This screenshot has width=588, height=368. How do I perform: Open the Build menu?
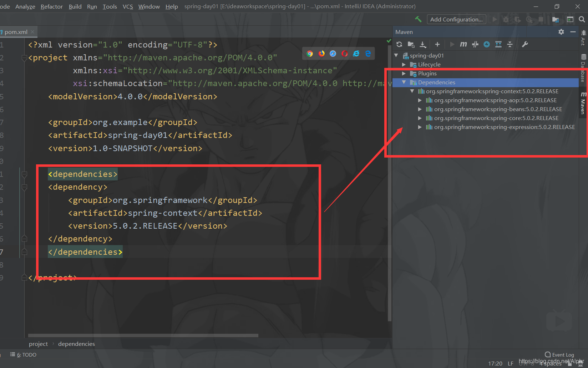tap(75, 6)
